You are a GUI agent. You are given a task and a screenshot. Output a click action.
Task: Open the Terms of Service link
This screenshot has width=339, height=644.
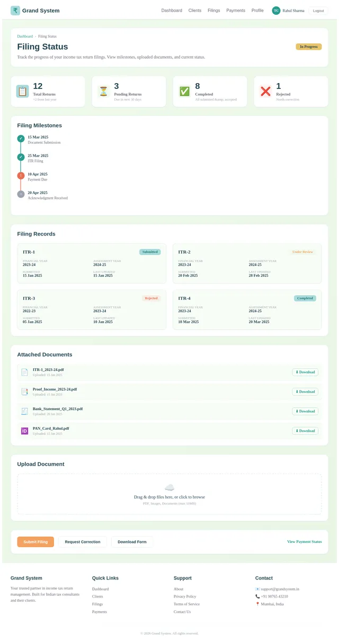[186, 604]
